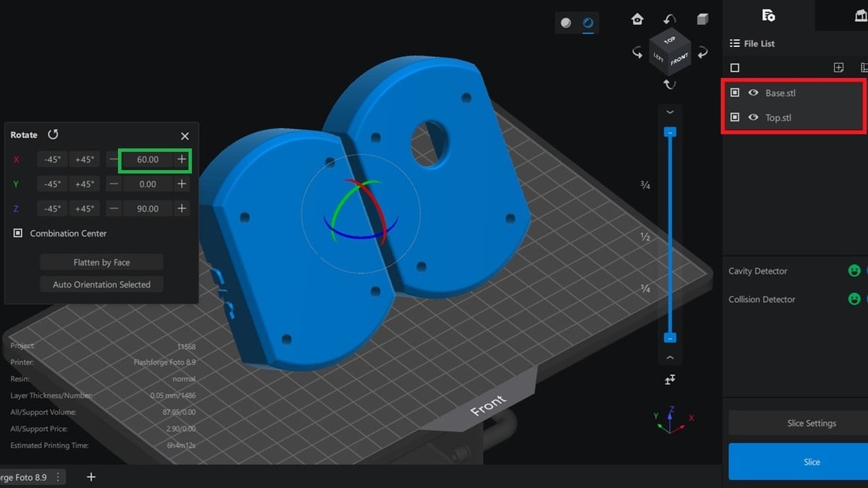Click the chevron above the layer slider
This screenshot has width=868, height=488.
pos(670,112)
